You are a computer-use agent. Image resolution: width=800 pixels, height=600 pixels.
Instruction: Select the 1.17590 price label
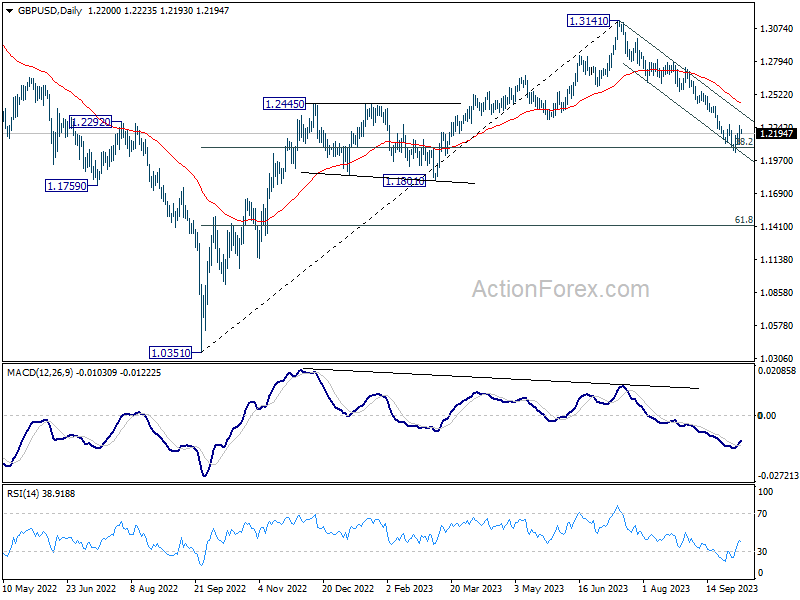coord(66,186)
